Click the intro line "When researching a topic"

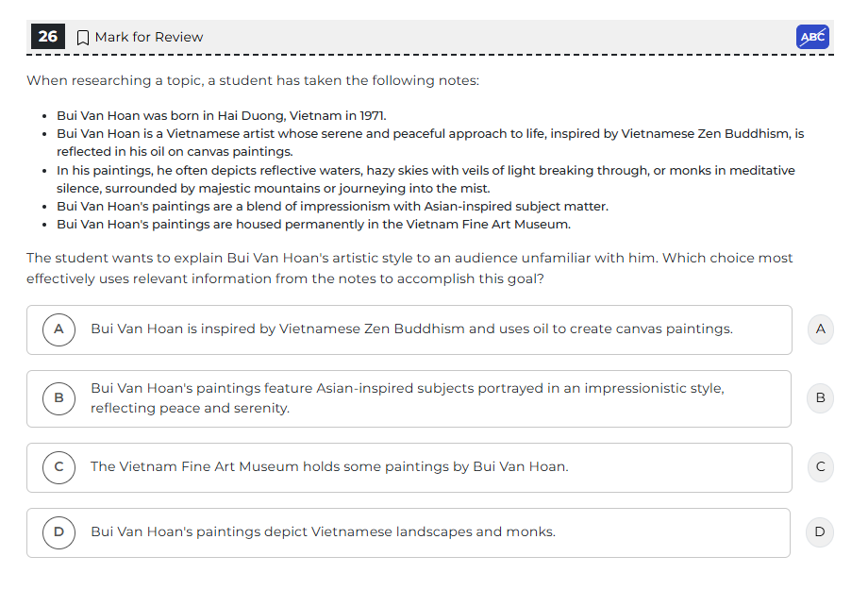(x=253, y=81)
